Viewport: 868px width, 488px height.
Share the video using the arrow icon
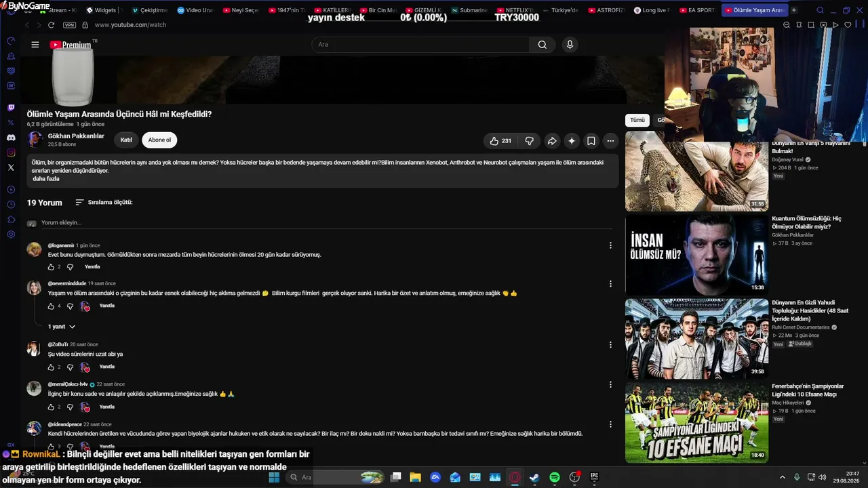point(552,141)
